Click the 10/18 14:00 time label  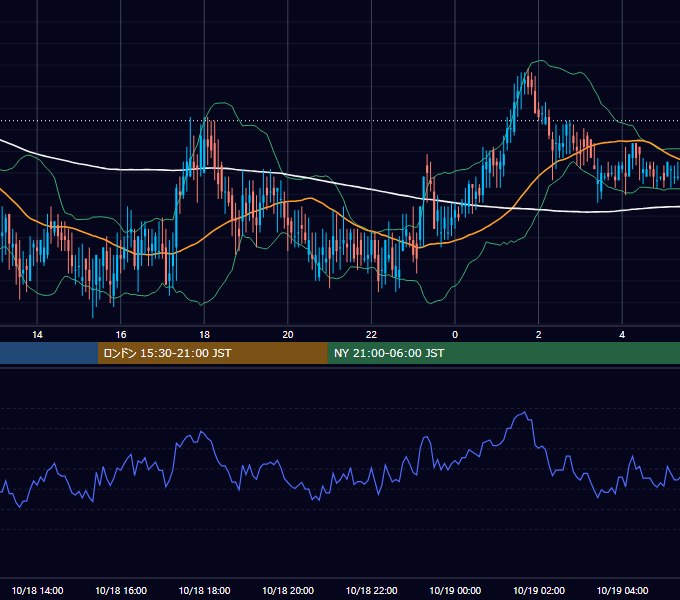(x=37, y=590)
